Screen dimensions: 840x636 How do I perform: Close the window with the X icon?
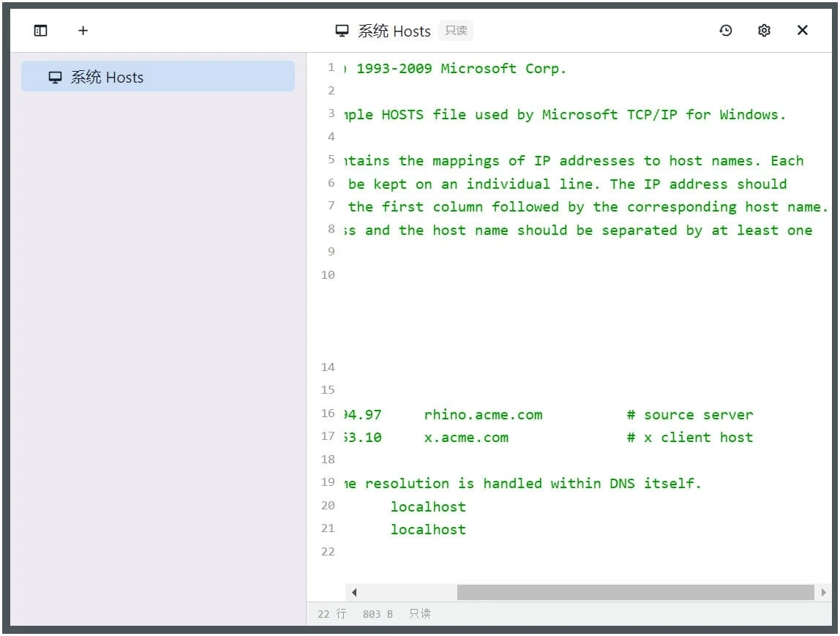(803, 31)
